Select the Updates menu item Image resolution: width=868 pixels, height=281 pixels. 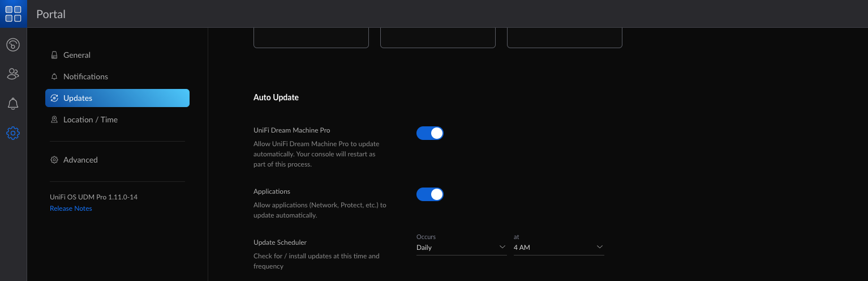[117, 98]
